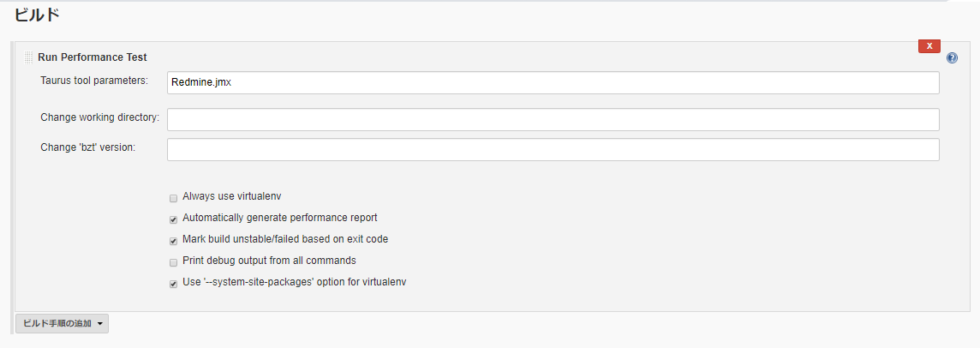Enable Always use virtualenv checkbox

tap(173, 197)
